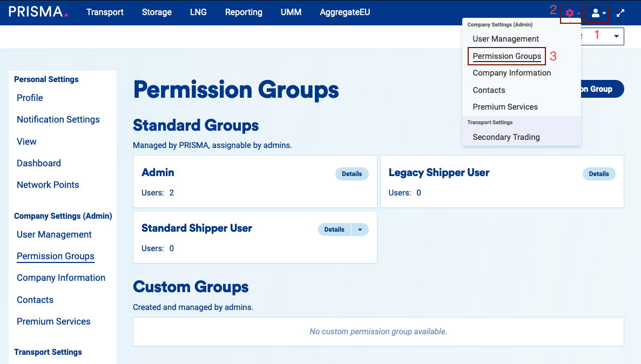Open the dropdown below the top bar
The image size is (641, 364).
click(616, 36)
